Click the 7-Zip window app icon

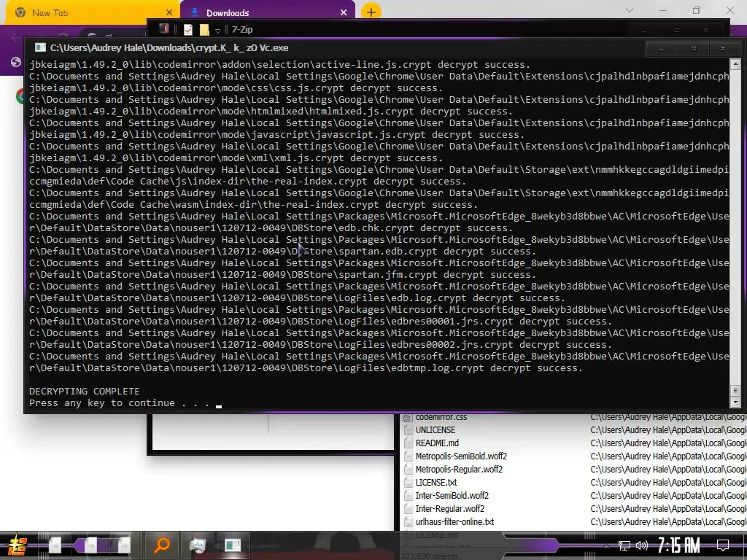pos(163,29)
